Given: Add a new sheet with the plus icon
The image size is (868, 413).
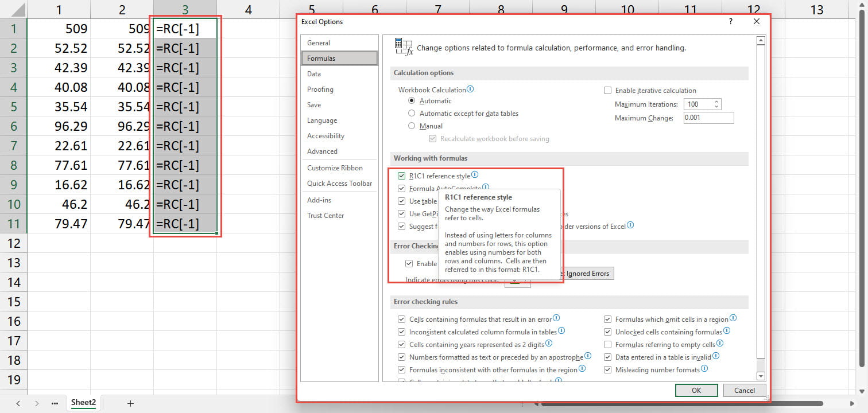Looking at the screenshot, I should pyautogui.click(x=130, y=403).
